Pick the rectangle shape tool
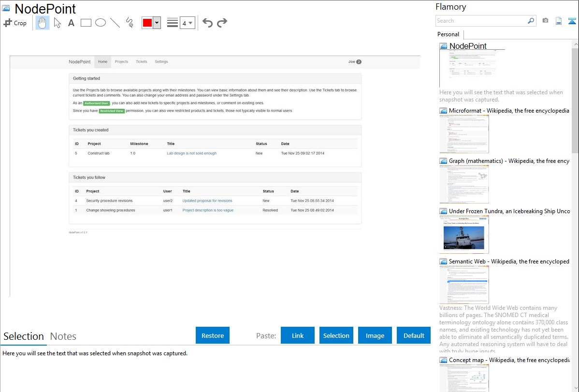 (86, 23)
